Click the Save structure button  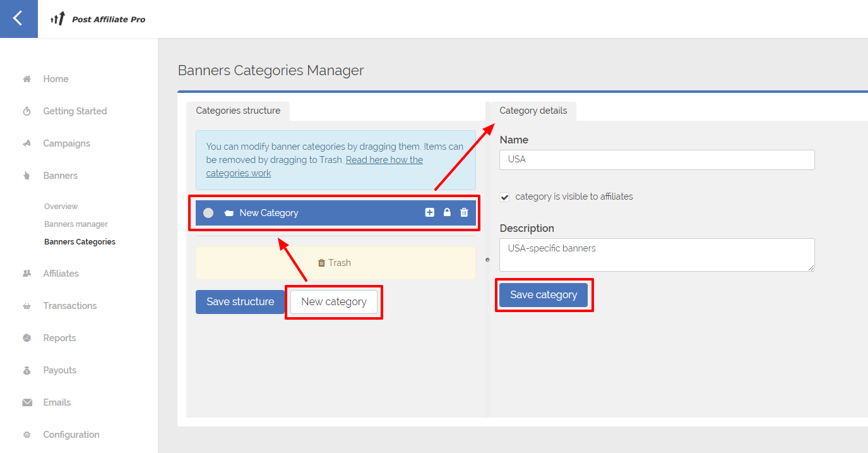[241, 302]
